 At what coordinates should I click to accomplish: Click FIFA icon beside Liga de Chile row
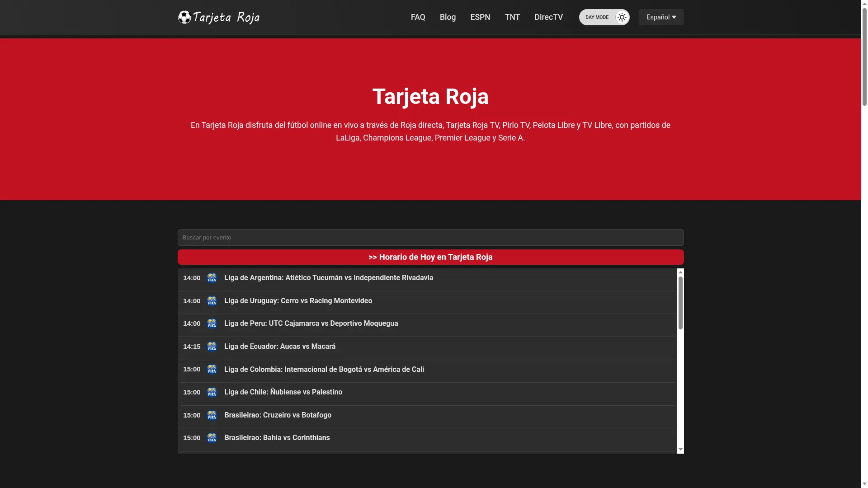click(x=212, y=392)
